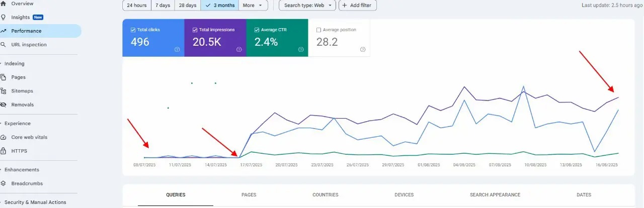Switch to the Devices tab
Viewport: 644px width, 208px height.
pos(404,195)
